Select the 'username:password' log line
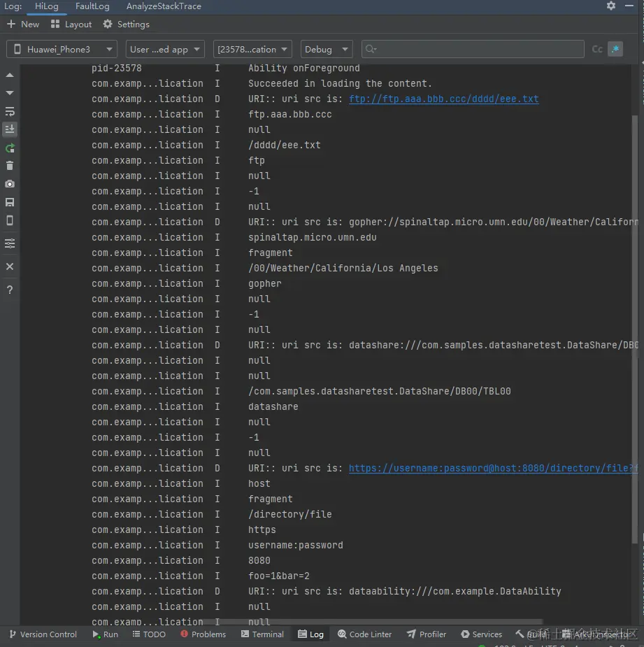644x647 pixels. (x=295, y=546)
